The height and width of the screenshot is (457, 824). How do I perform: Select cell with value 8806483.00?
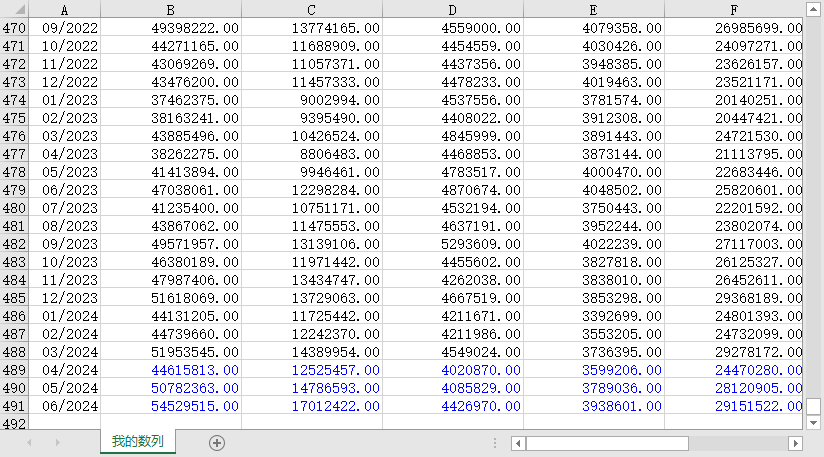tap(312, 154)
